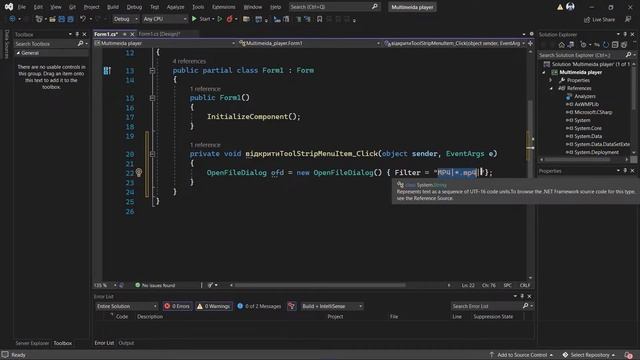Click the editor horizontal scrollbar
This screenshot has height=360, width=640.
(x=320, y=285)
